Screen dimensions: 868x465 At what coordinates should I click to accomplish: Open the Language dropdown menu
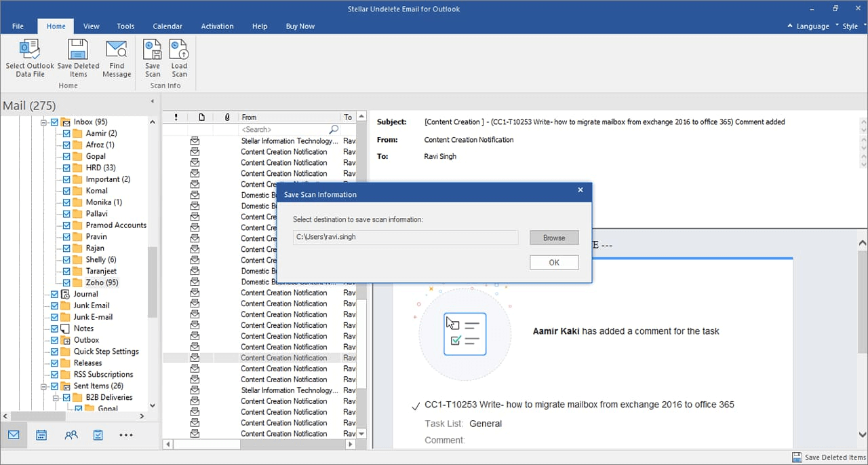pos(812,26)
